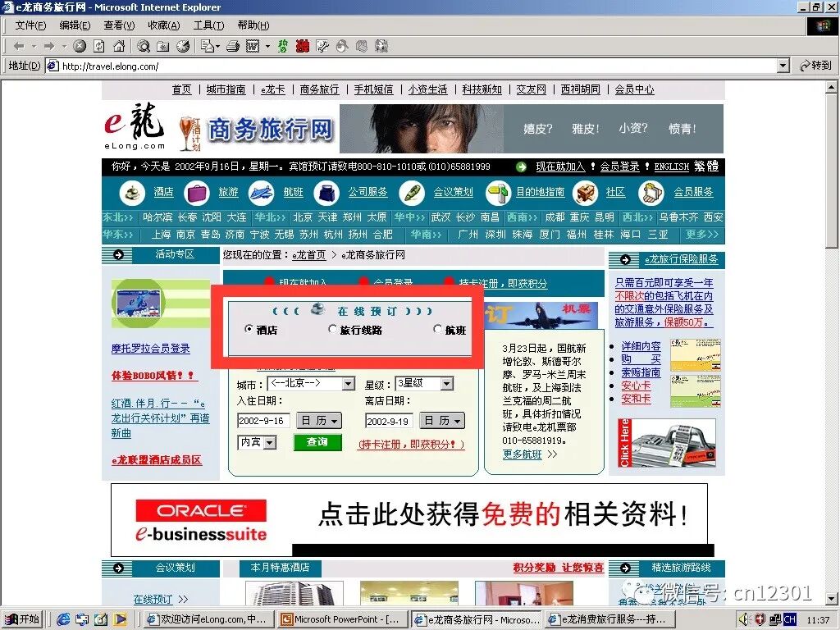The height and width of the screenshot is (630, 840).
Task: Click the airplane icon beside 航班
Action: tap(262, 193)
